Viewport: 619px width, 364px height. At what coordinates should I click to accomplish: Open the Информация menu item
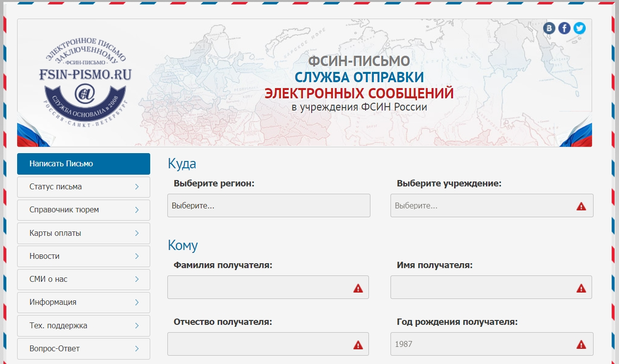(x=84, y=302)
